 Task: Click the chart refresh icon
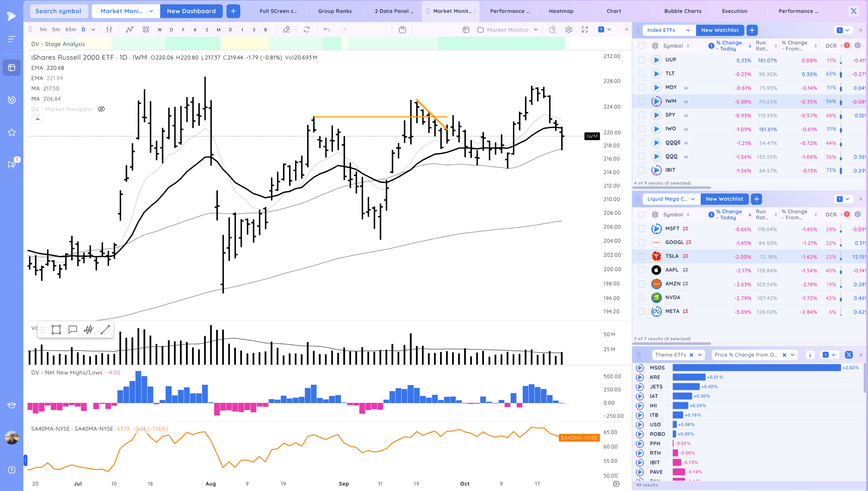point(306,30)
